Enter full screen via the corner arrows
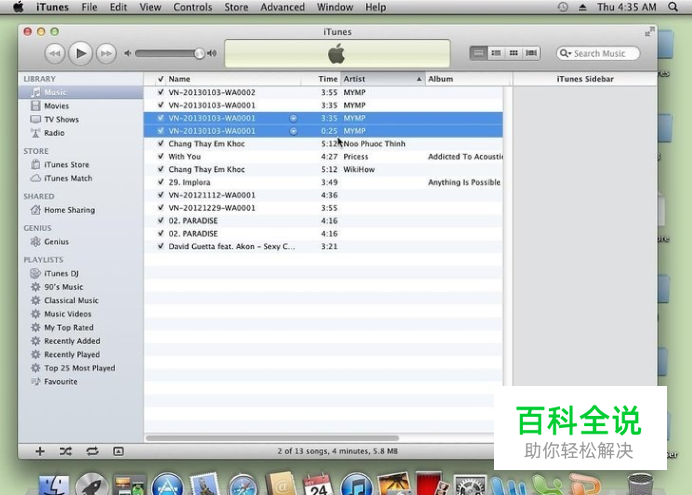 tap(649, 32)
